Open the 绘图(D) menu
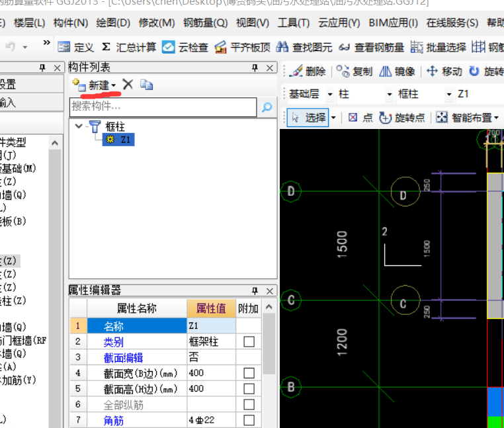The height and width of the screenshot is (428, 504). [114, 23]
